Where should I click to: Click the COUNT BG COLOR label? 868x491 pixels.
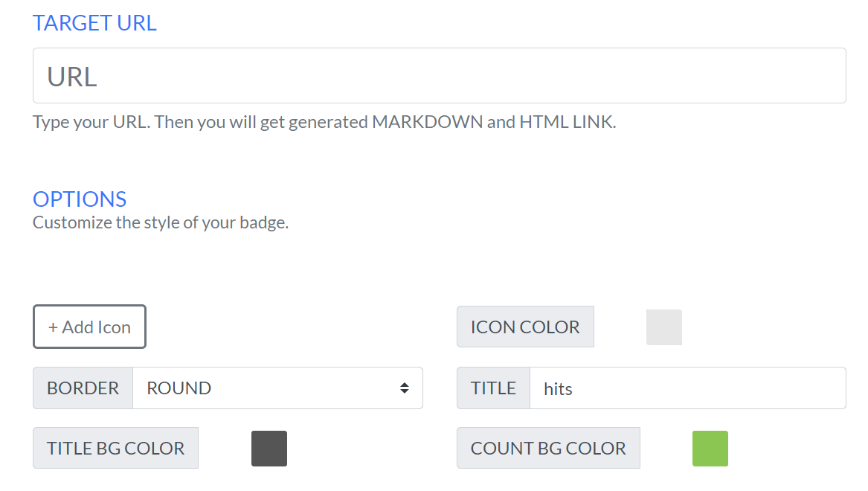click(x=548, y=448)
